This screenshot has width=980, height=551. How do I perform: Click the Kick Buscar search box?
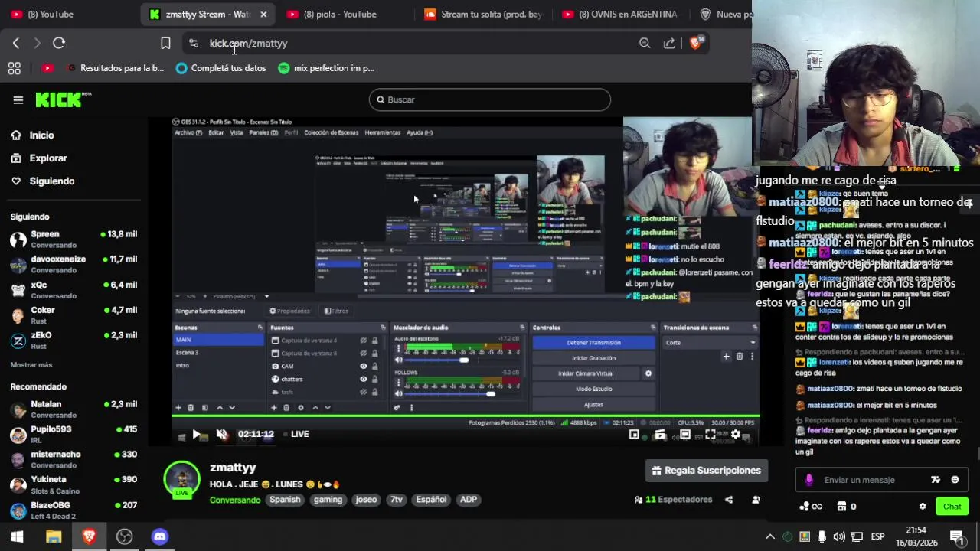click(490, 99)
